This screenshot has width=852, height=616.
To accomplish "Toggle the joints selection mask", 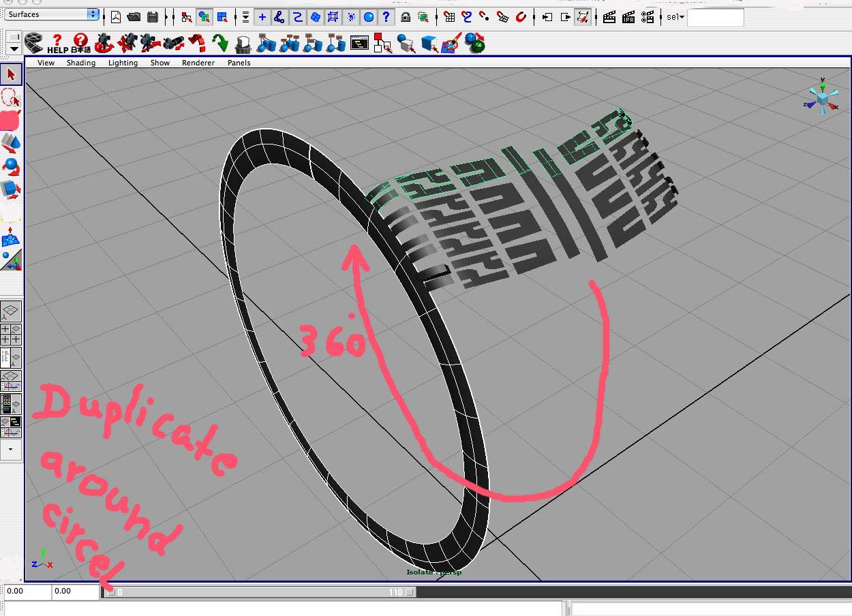I will 279,17.
